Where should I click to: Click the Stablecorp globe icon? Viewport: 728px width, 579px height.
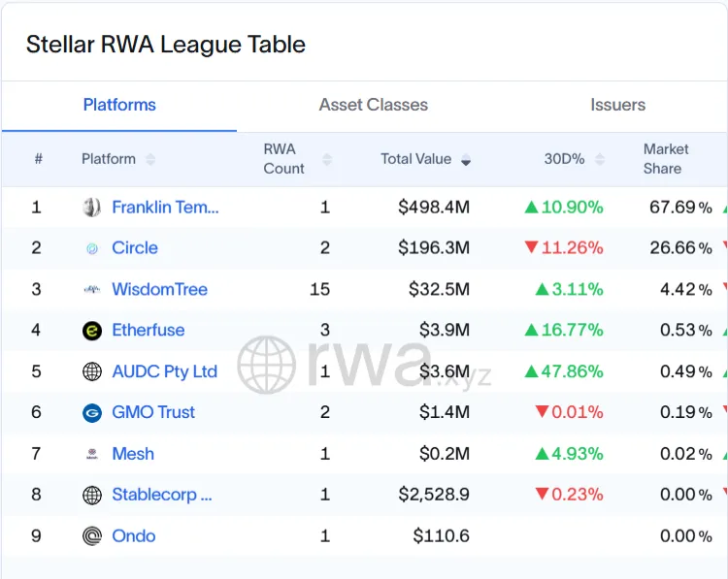[92, 495]
